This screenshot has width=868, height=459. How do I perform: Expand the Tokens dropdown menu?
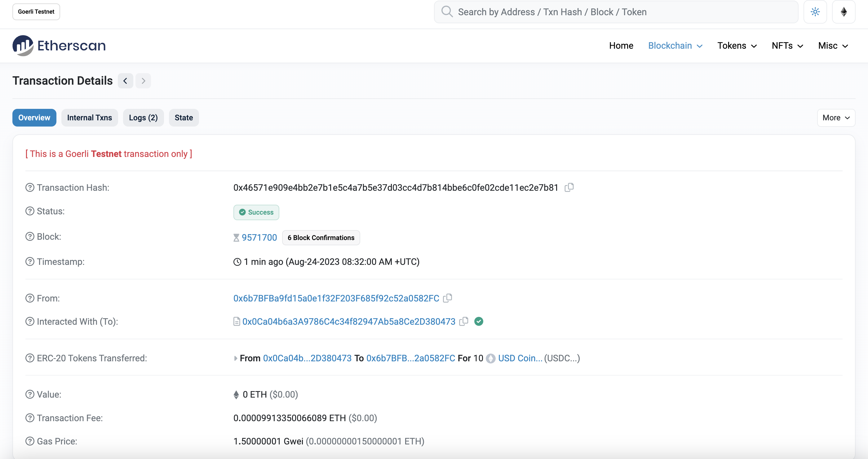[737, 46]
